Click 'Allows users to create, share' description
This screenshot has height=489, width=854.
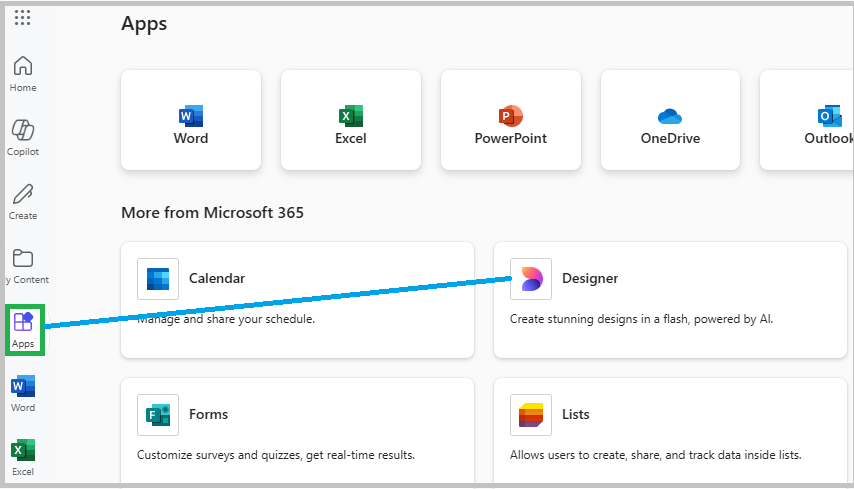(x=655, y=455)
